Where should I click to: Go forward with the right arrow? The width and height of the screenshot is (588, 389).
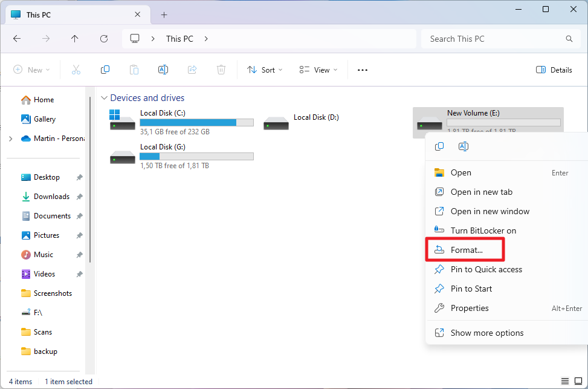pos(46,39)
